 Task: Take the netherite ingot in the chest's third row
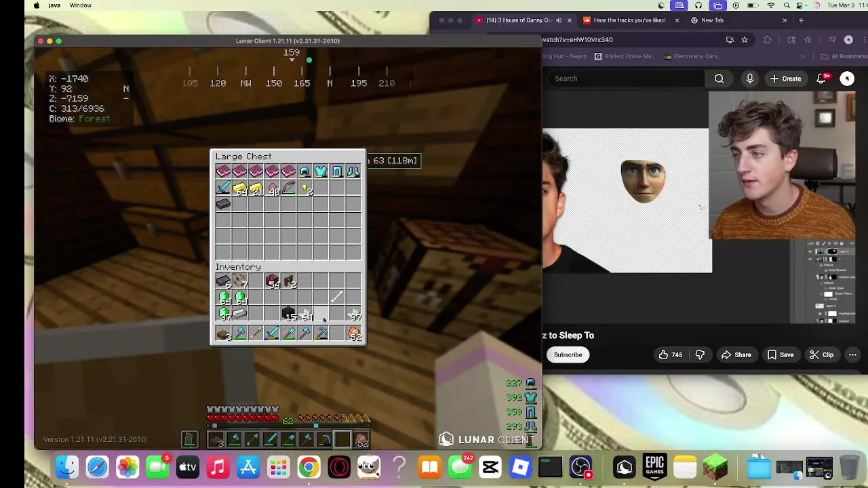click(223, 205)
